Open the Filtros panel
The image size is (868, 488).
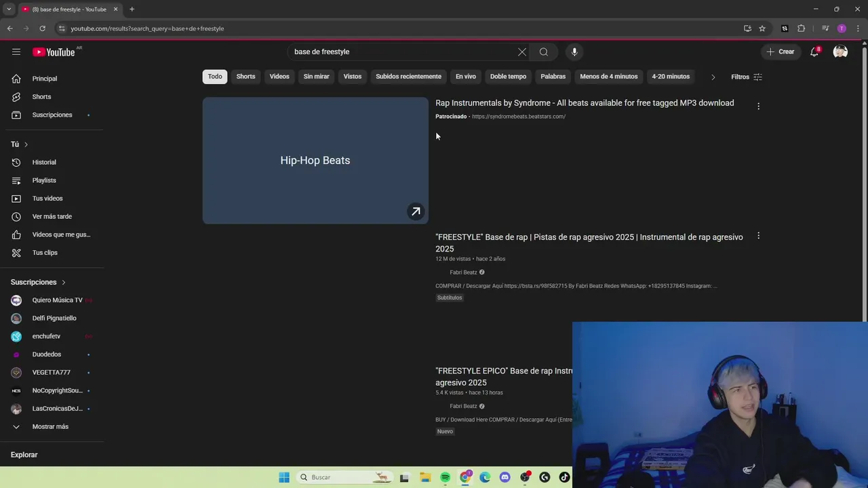click(747, 77)
